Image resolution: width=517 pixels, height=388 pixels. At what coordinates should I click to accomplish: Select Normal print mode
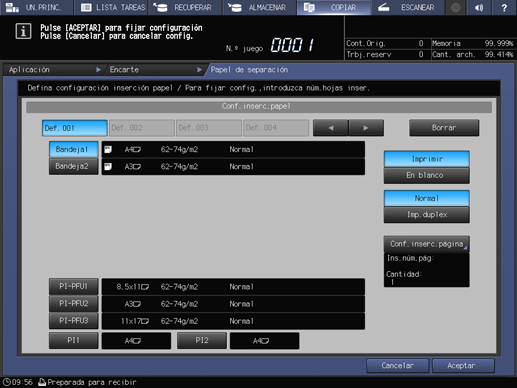[x=427, y=198]
